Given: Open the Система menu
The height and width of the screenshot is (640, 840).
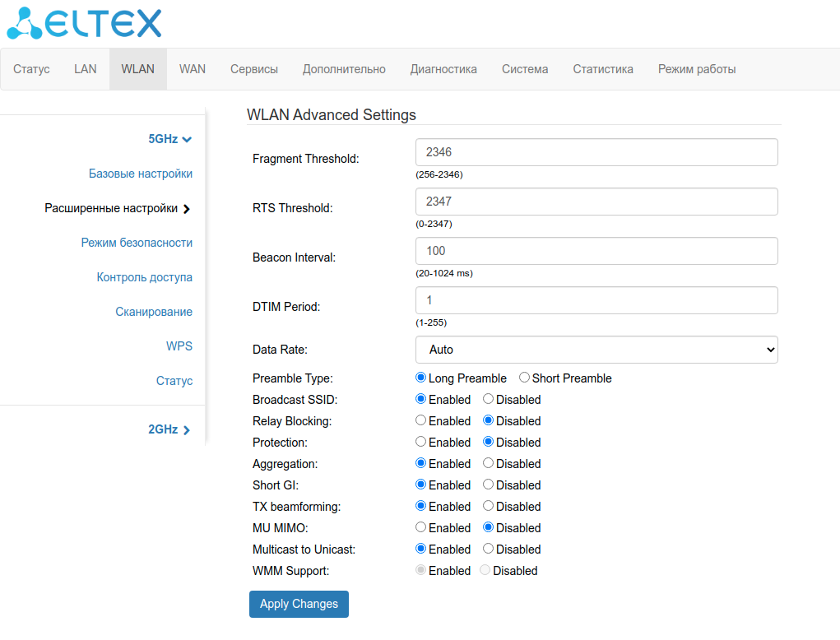Looking at the screenshot, I should (x=525, y=69).
